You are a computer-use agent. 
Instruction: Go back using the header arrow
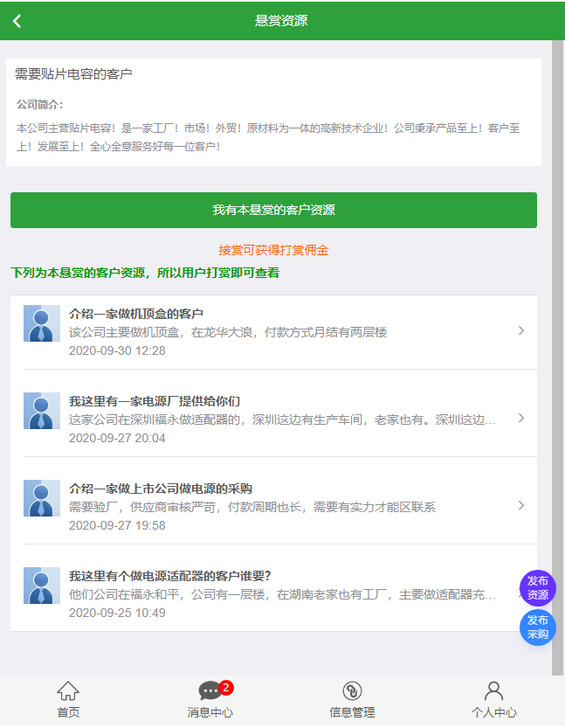(x=17, y=21)
